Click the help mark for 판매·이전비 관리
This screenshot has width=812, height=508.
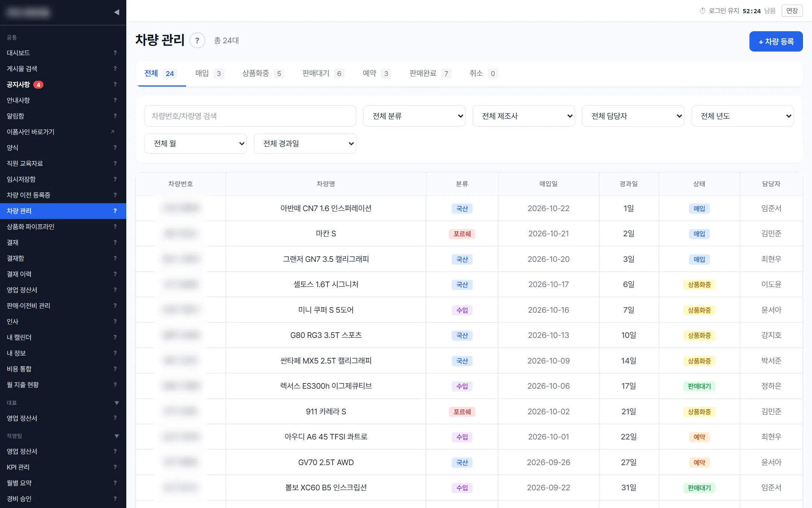point(115,306)
